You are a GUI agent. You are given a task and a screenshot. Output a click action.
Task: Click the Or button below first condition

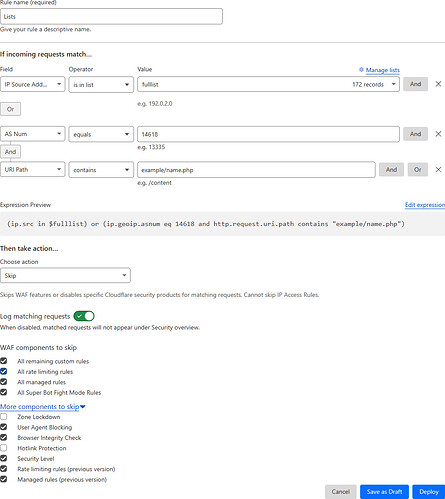coord(10,109)
